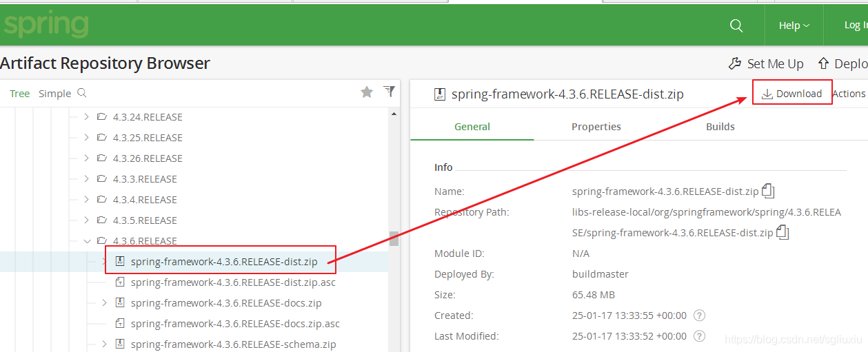Expand the 4.3.25.RELEASE folder
This screenshot has width=868, height=352.
coord(86,138)
